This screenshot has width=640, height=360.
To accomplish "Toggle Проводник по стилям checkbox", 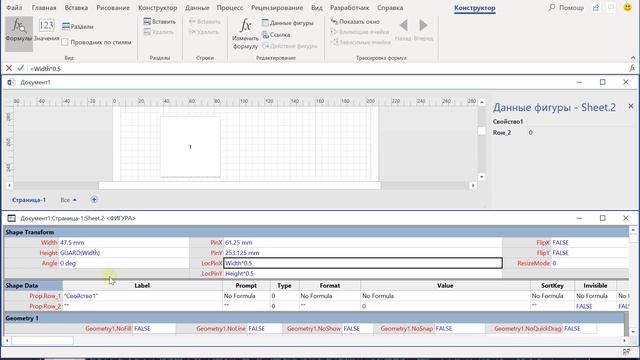I will tap(64, 42).
